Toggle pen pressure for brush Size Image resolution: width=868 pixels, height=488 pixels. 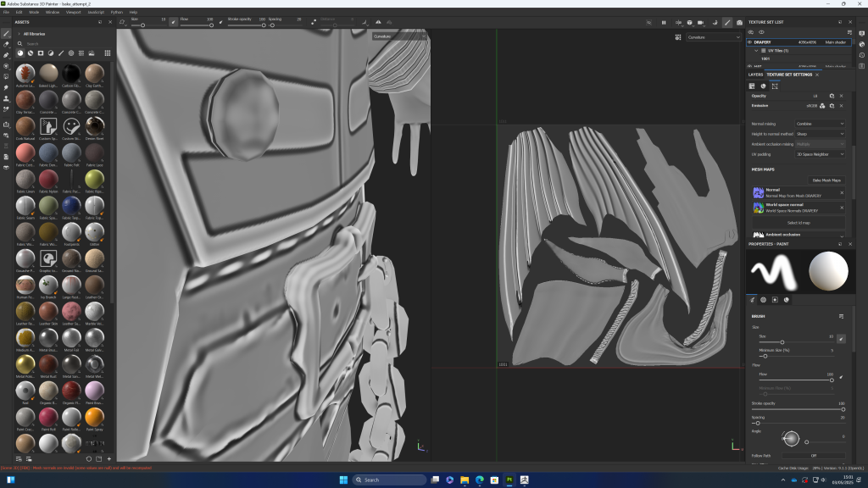click(x=841, y=338)
